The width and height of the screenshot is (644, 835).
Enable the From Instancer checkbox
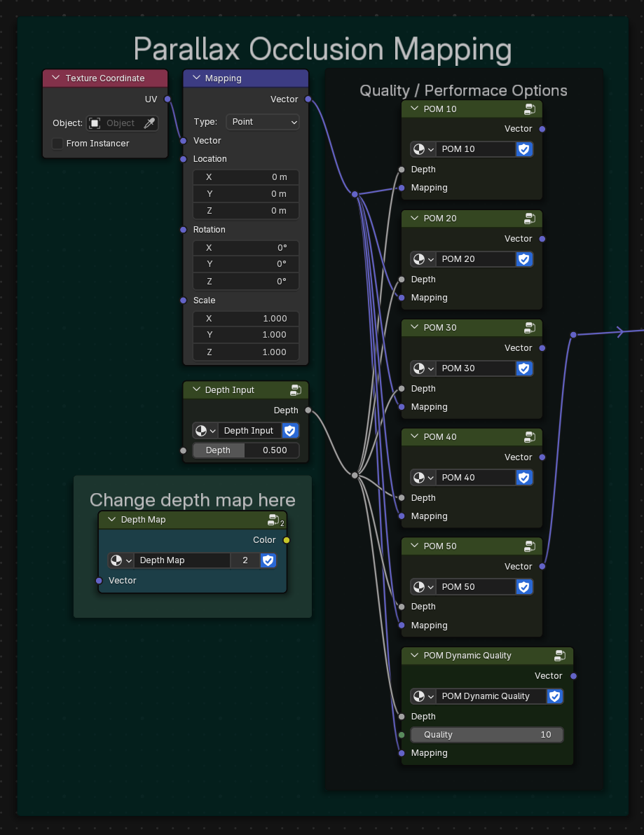(x=57, y=143)
